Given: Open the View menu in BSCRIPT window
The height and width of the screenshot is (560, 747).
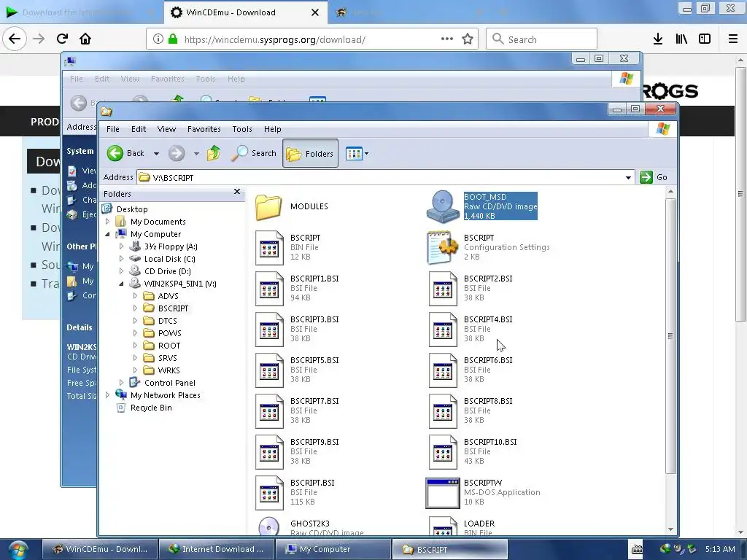Looking at the screenshot, I should [x=167, y=129].
